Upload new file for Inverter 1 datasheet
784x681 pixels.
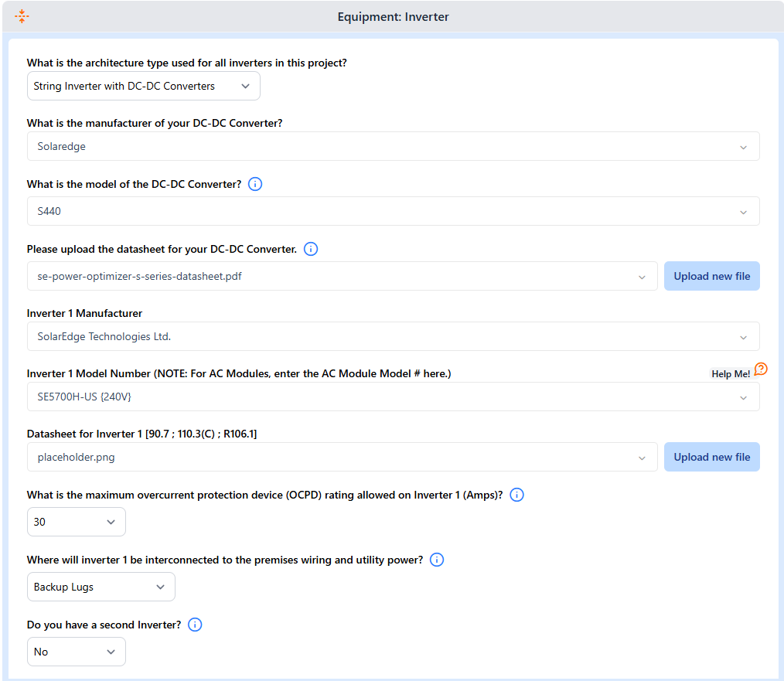711,457
